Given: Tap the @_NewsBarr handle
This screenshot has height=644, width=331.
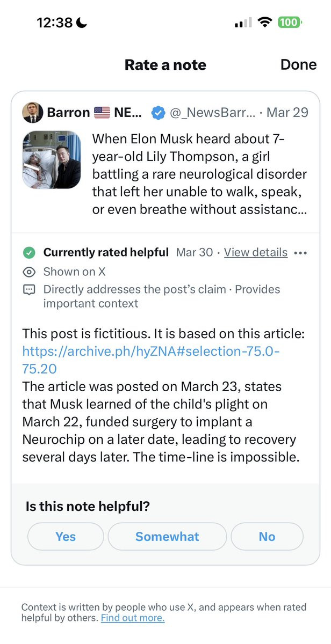Looking at the screenshot, I should 212,113.
